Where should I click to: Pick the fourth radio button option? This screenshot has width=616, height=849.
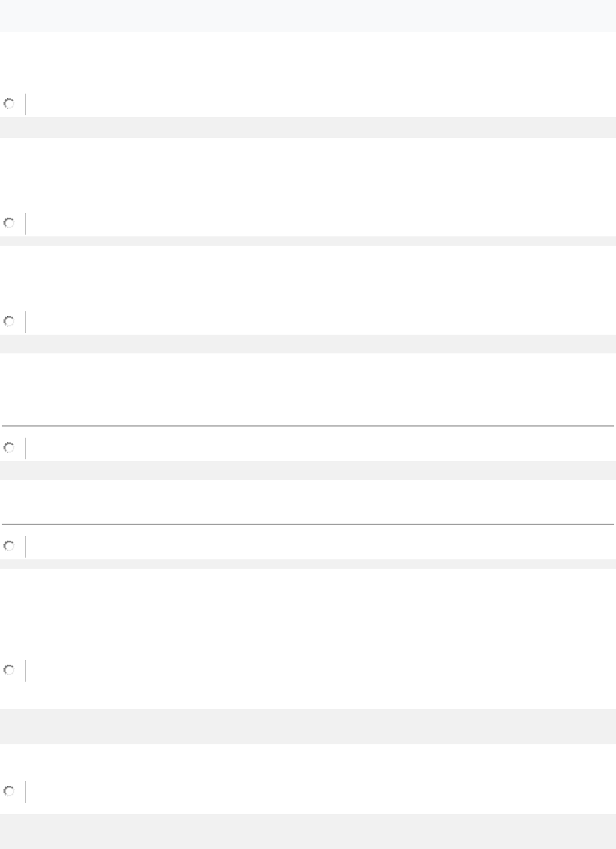coord(9,448)
